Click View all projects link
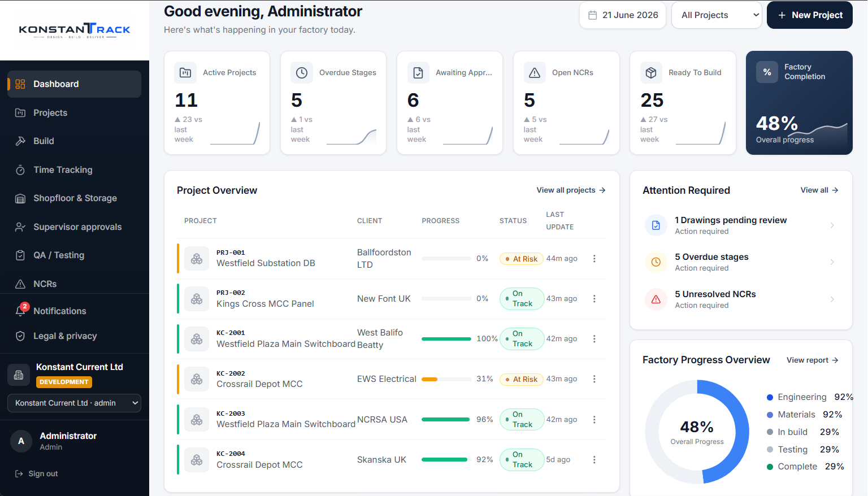The width and height of the screenshot is (868, 496). click(571, 190)
